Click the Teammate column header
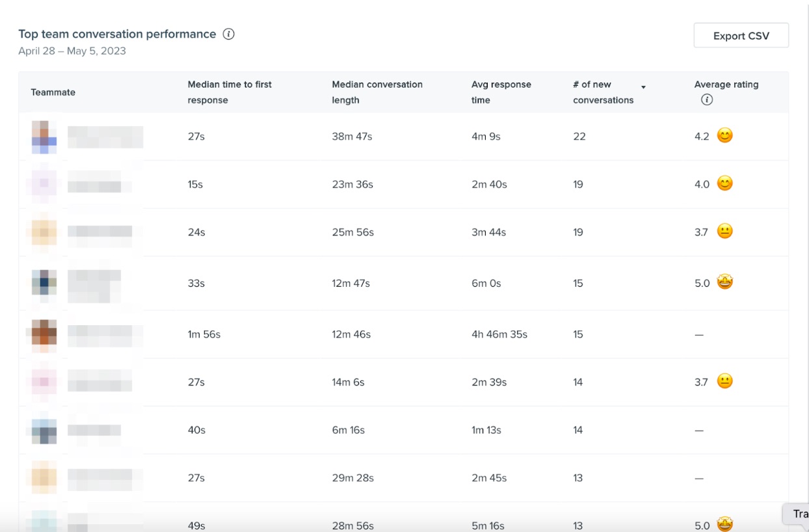 tap(53, 92)
